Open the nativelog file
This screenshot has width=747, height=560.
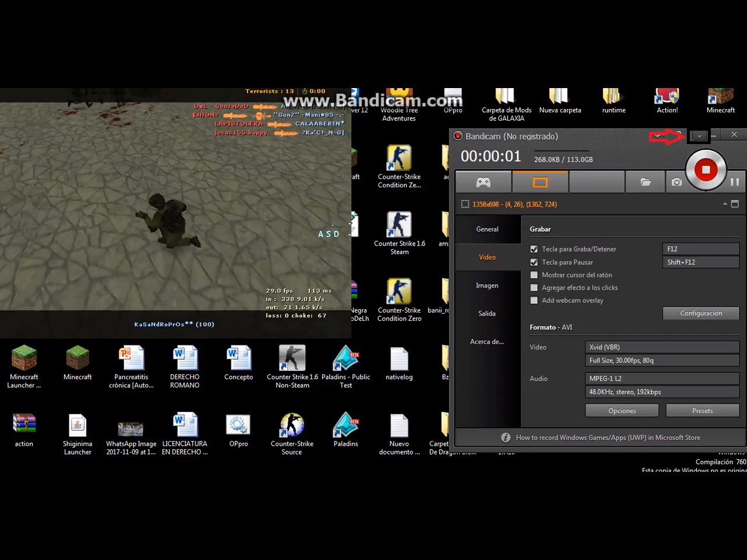[399, 363]
